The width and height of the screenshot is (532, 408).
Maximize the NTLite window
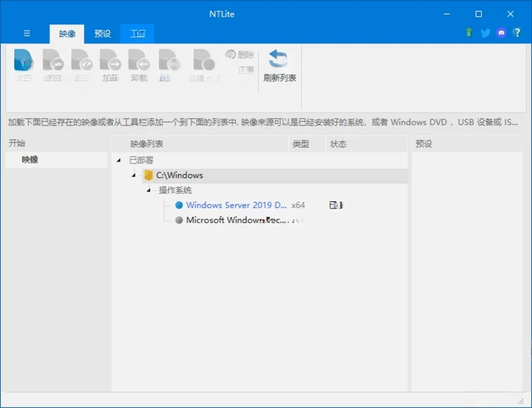pos(478,14)
